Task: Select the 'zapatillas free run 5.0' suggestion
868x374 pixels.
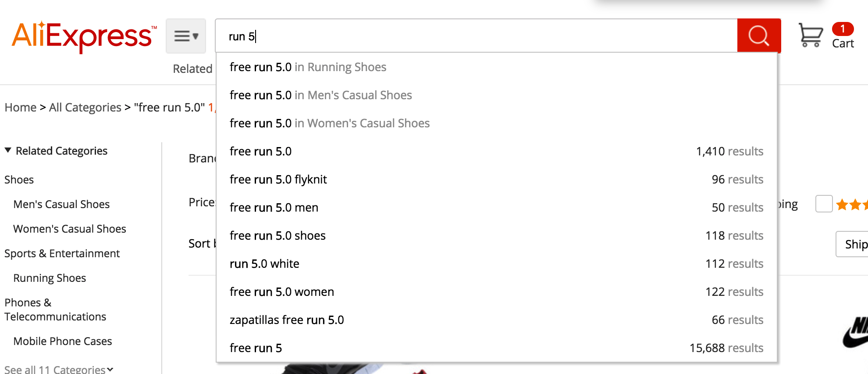Action: [x=497, y=320]
